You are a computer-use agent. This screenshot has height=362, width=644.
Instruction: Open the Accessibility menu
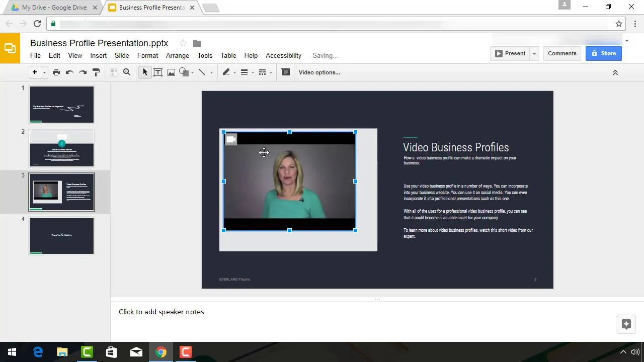tap(284, 55)
